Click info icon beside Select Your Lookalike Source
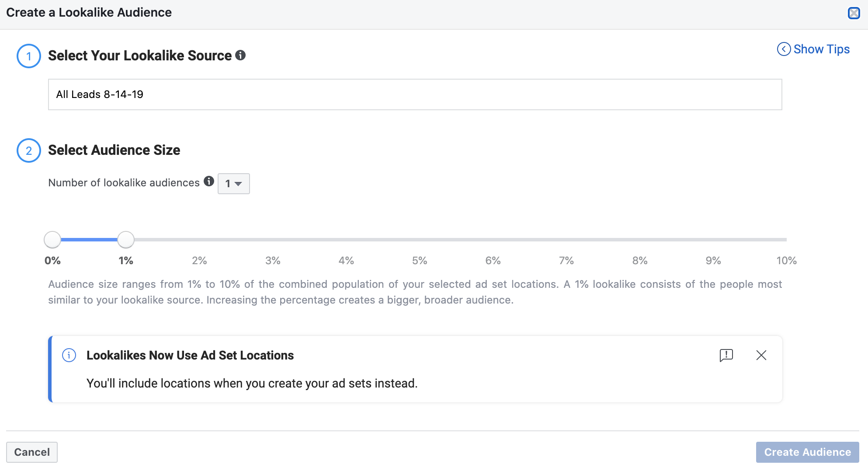The width and height of the screenshot is (868, 468). (240, 55)
